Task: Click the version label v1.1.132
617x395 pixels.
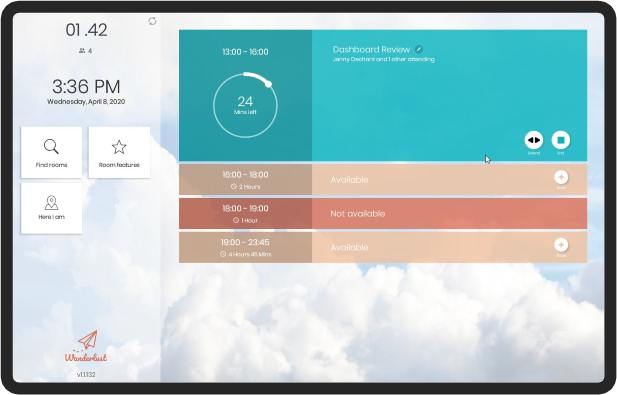Action: [x=86, y=375]
